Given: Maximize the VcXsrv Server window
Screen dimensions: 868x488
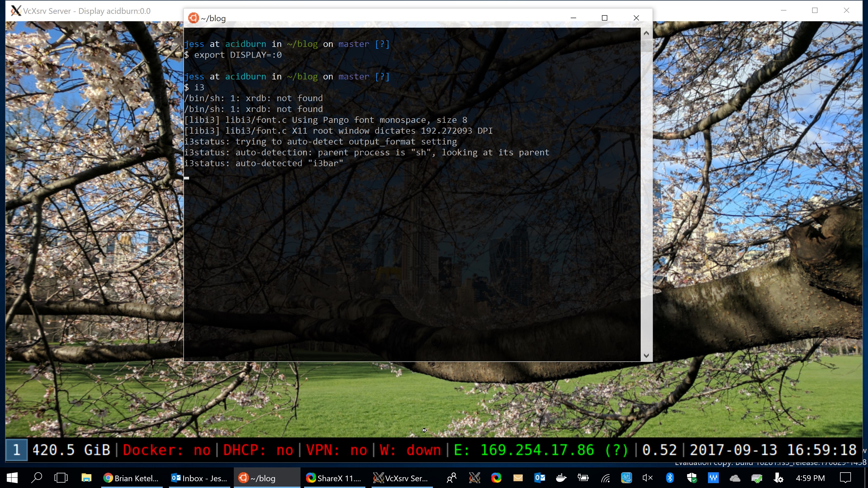Looking at the screenshot, I should (x=815, y=11).
